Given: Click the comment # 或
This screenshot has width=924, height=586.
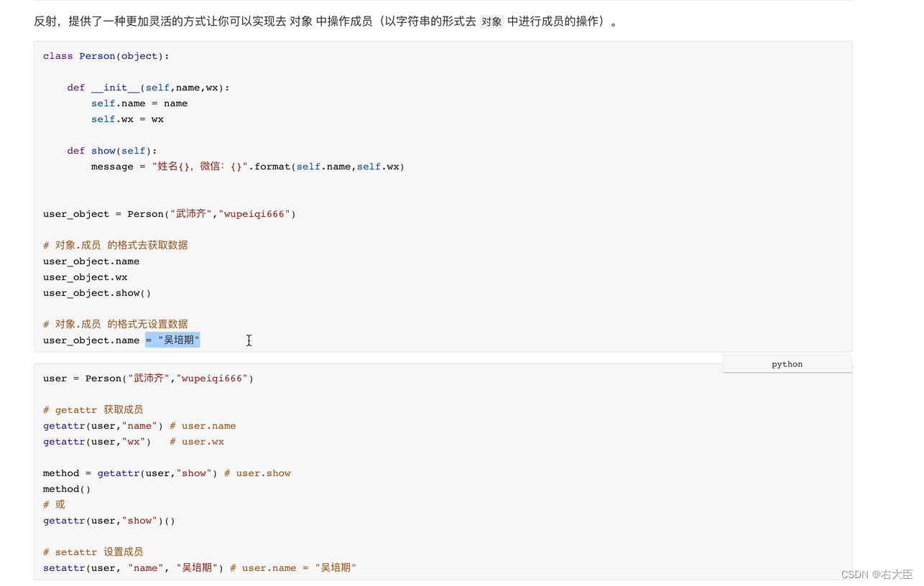Looking at the screenshot, I should click(53, 504).
